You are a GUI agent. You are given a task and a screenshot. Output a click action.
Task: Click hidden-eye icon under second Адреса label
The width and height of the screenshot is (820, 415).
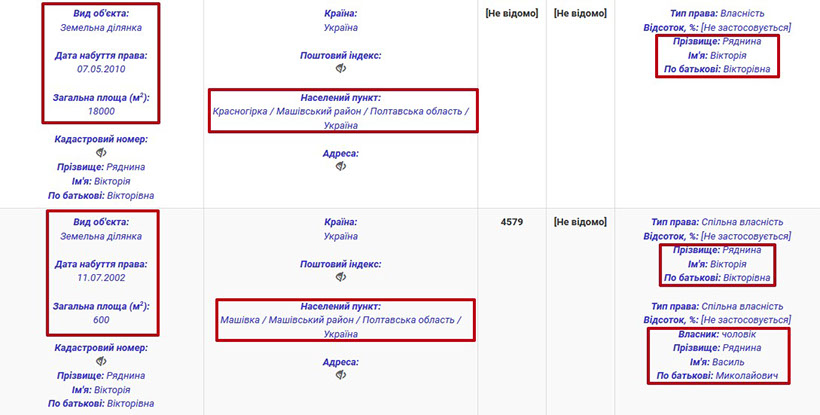click(341, 375)
